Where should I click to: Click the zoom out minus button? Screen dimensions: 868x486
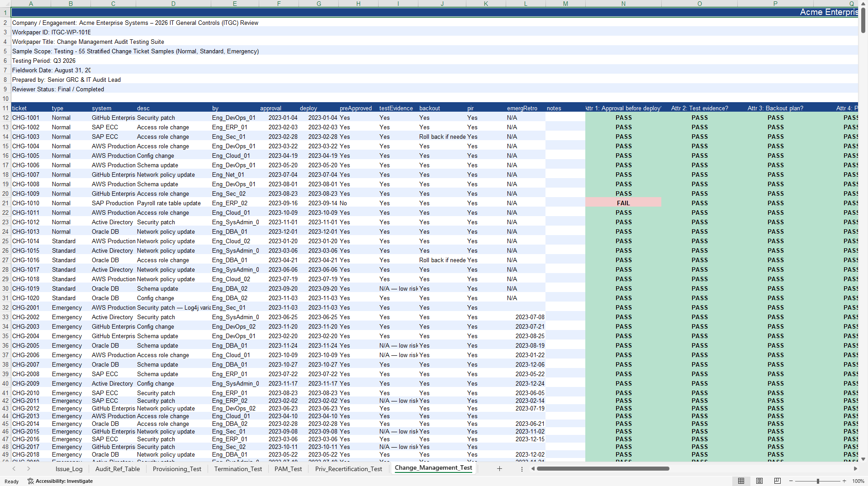pyautogui.click(x=791, y=481)
